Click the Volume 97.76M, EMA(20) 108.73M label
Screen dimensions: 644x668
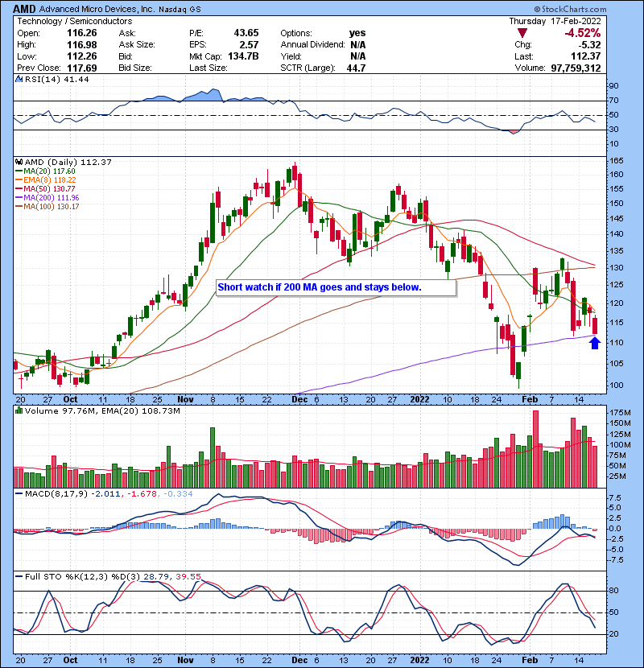[102, 410]
